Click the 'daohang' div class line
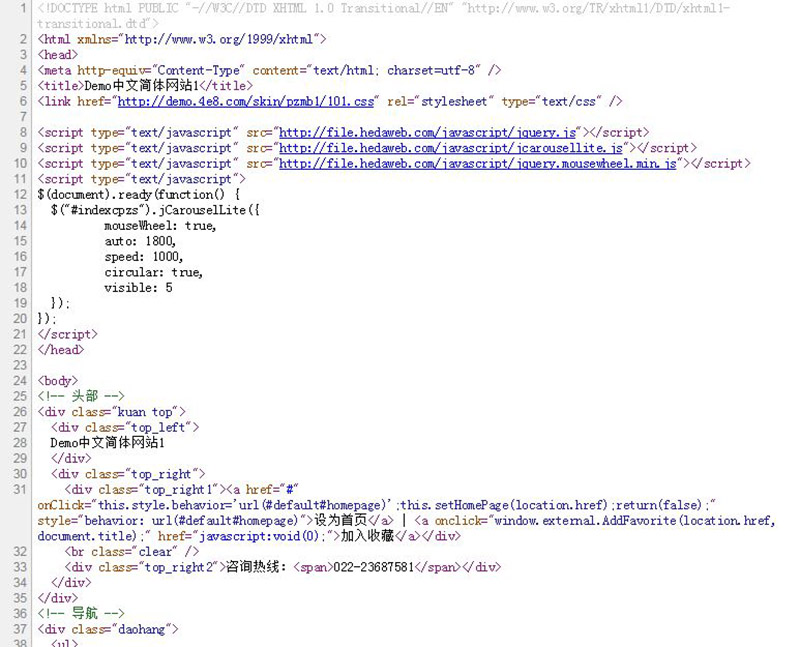800x647 pixels. coord(107,629)
